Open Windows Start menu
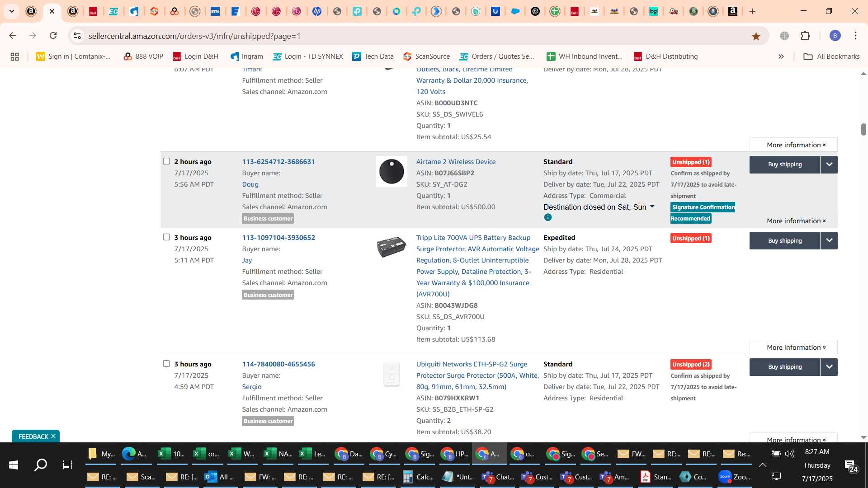This screenshot has width=868, height=488. 14,465
